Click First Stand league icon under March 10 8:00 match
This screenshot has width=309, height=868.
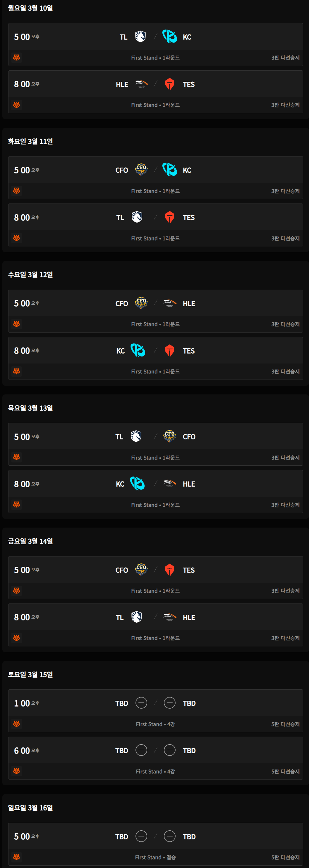coord(17,105)
